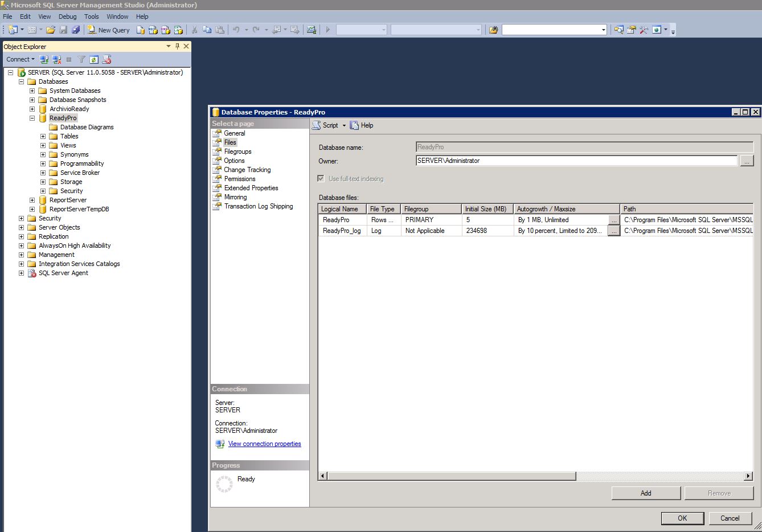Expand the ArchivioReady database node
762x532 pixels.
[32, 109]
